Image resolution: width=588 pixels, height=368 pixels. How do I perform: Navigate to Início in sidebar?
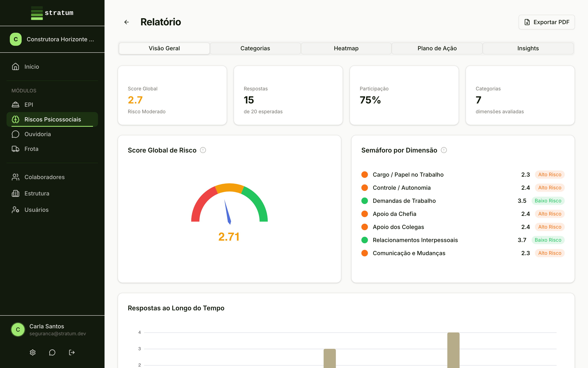coord(52,66)
